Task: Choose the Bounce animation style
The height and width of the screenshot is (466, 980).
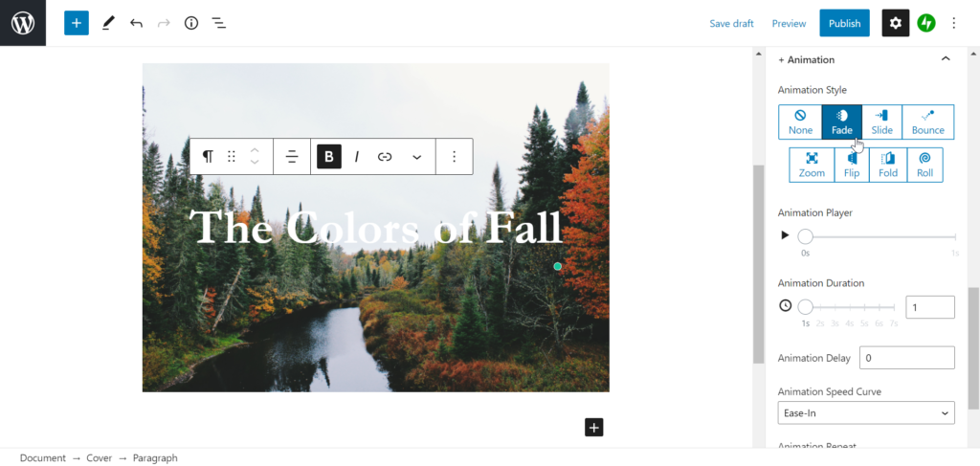Action: point(928,122)
